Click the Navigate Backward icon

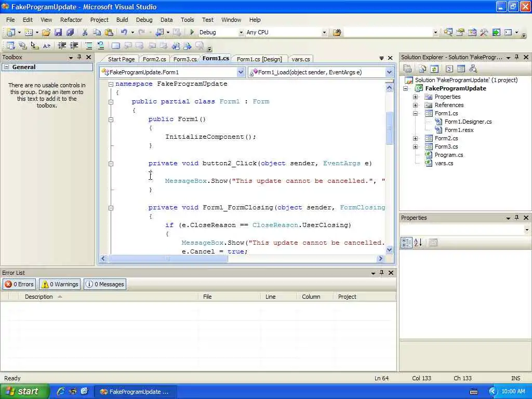(159, 32)
